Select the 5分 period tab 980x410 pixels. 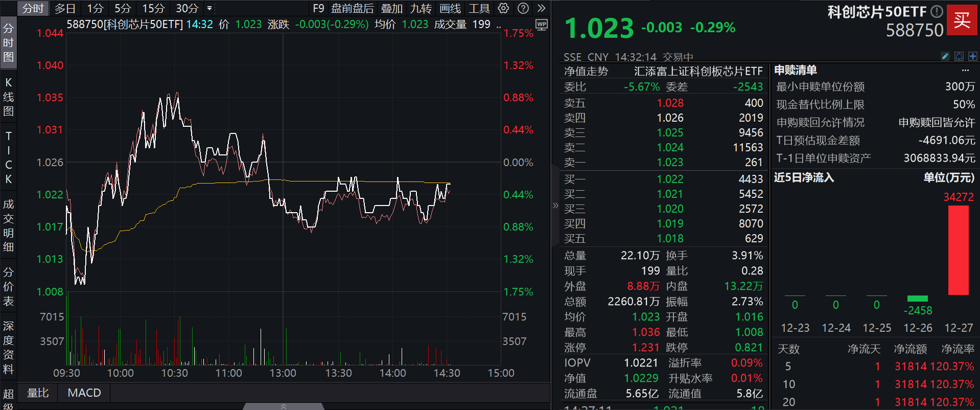[123, 8]
